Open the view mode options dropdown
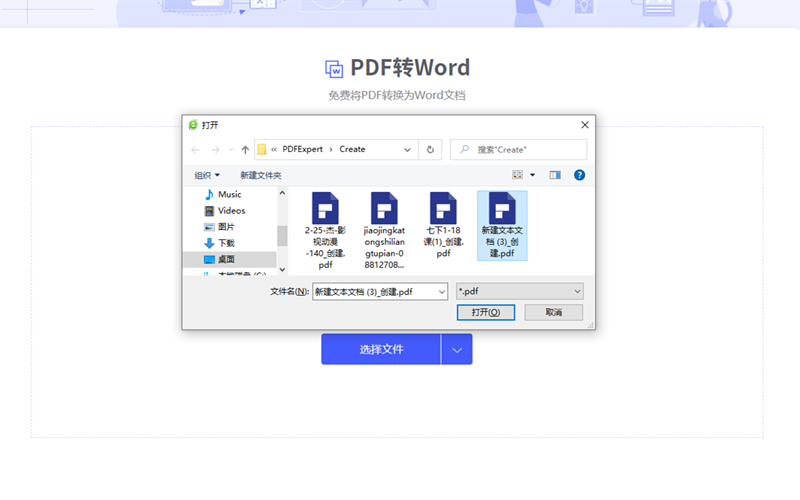This screenshot has width=800, height=500. [532, 175]
